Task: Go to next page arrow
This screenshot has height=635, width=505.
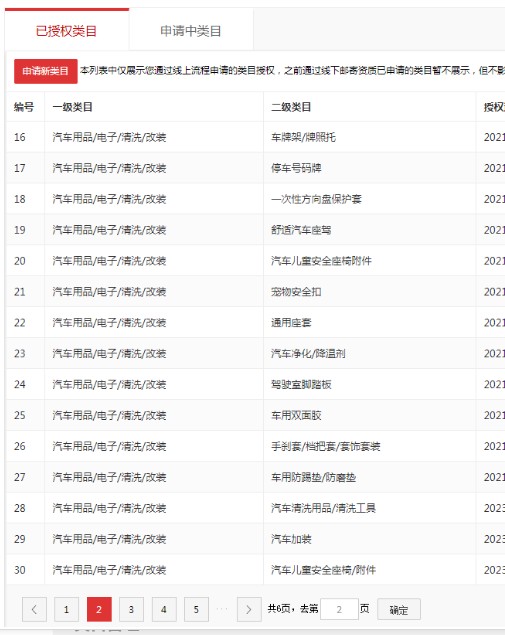Action: tap(249, 609)
